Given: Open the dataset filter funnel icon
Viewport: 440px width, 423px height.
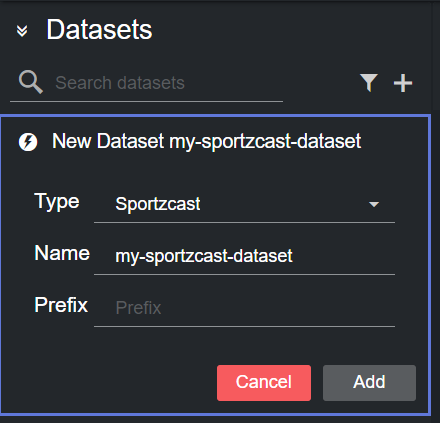Looking at the screenshot, I should point(369,83).
